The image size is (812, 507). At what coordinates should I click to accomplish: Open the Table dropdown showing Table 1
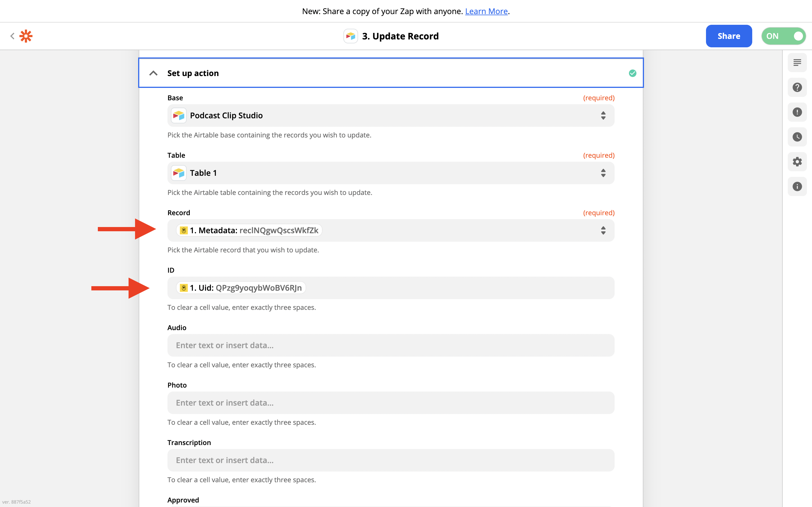(x=390, y=173)
